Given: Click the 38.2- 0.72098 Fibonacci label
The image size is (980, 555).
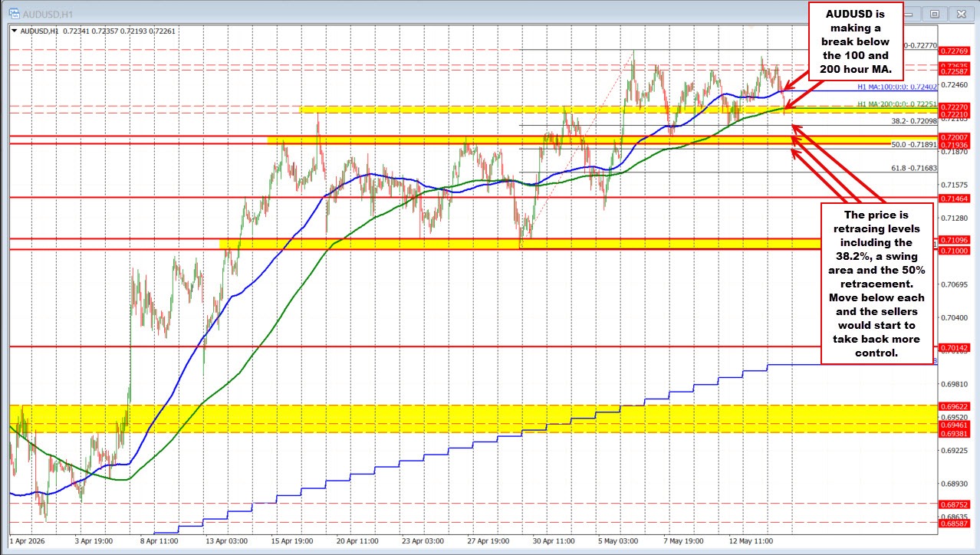Looking at the screenshot, I should [914, 121].
